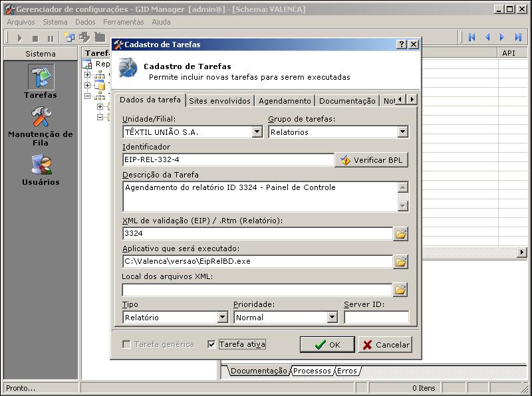
Task: Select the Sites envolvidos tab
Action: tap(219, 101)
